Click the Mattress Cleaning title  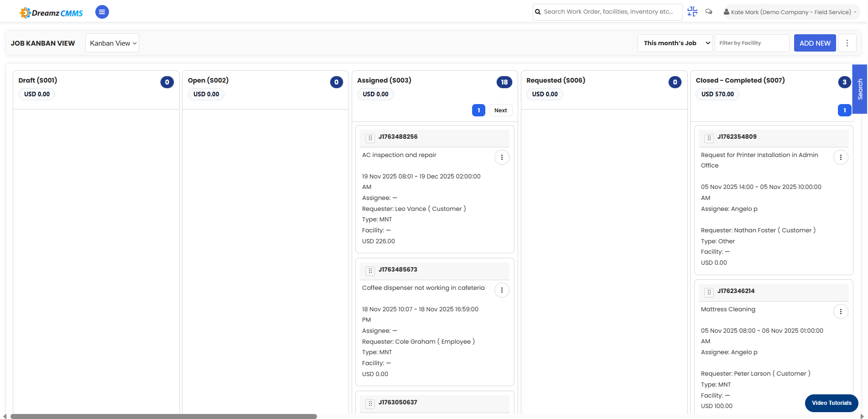(x=728, y=309)
